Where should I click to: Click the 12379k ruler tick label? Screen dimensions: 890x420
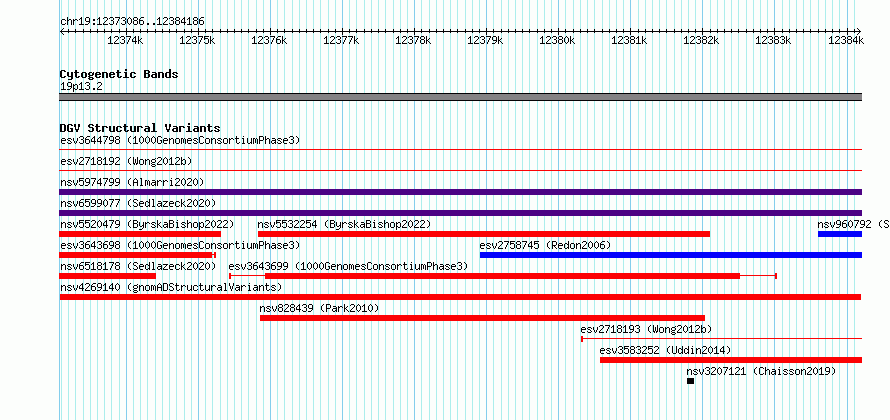coord(485,40)
